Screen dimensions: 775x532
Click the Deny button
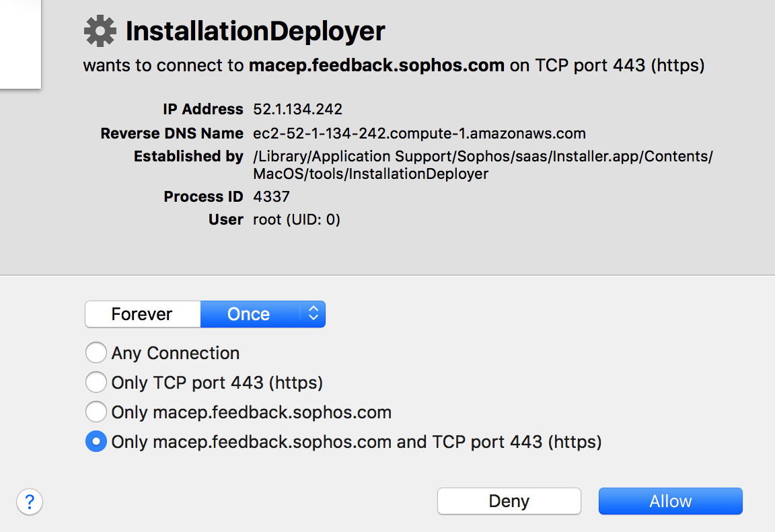pos(509,501)
